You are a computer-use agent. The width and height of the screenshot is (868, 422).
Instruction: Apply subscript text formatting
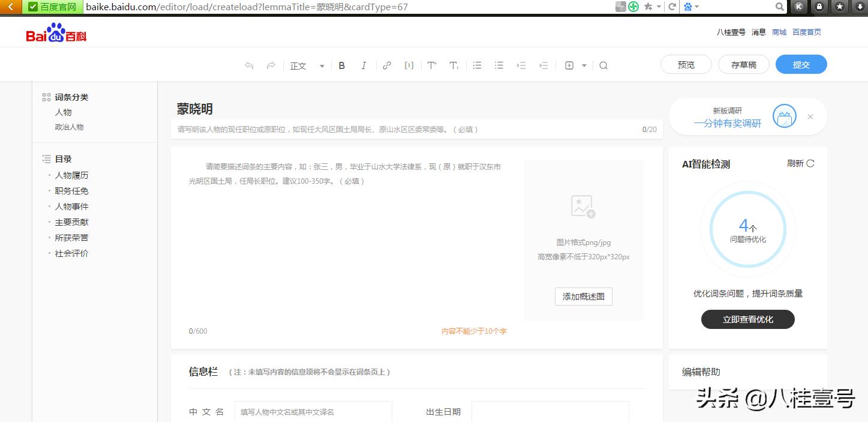tap(453, 65)
